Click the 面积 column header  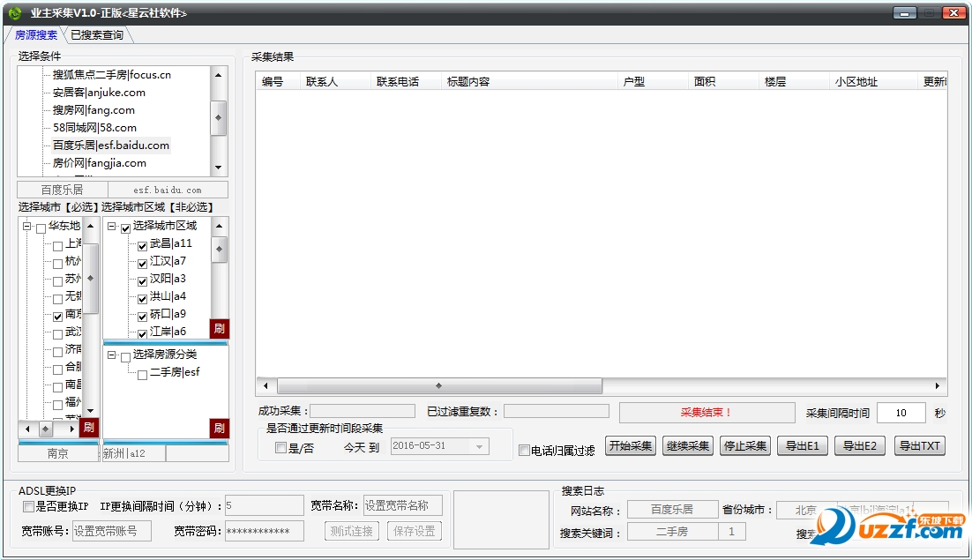[x=723, y=81]
